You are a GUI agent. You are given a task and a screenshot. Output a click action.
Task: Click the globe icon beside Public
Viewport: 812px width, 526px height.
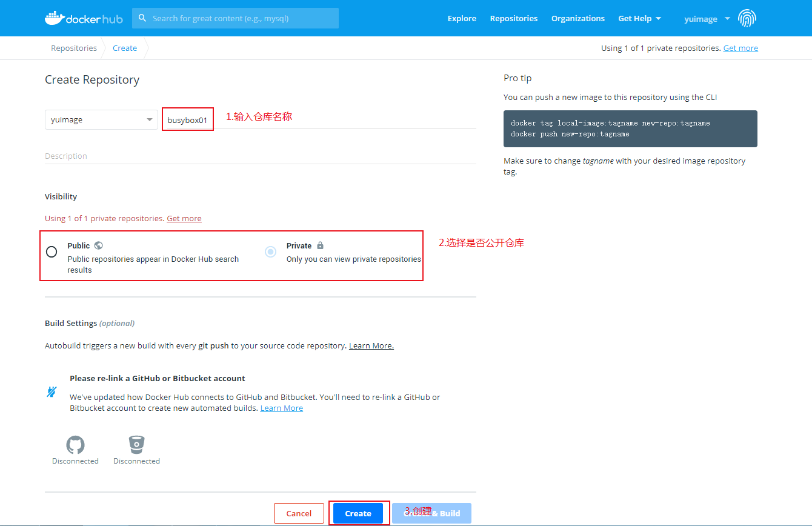coord(99,245)
